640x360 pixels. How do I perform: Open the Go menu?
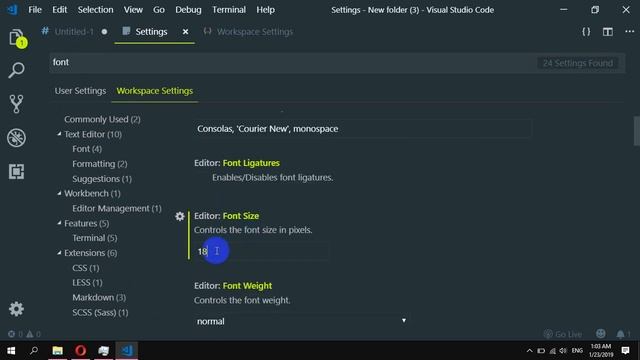coord(159,10)
